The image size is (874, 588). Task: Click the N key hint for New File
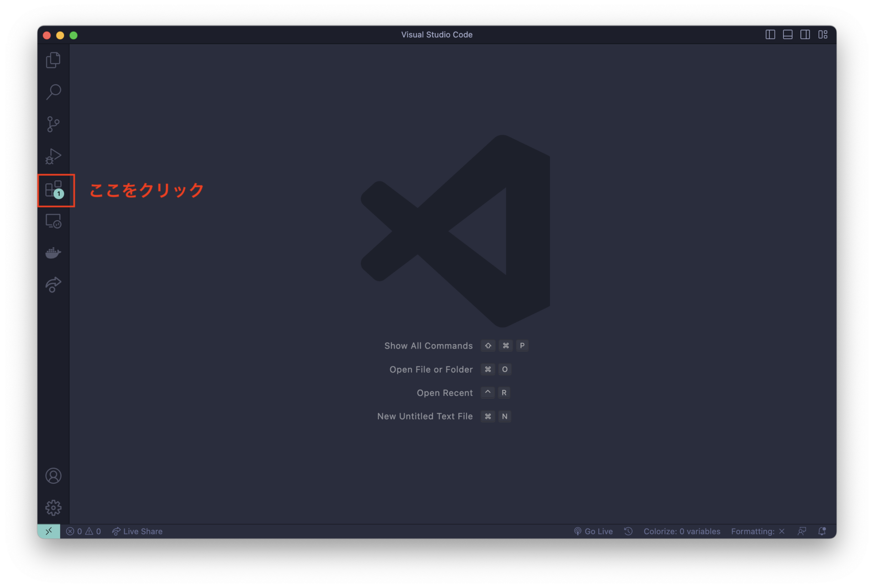pos(504,416)
